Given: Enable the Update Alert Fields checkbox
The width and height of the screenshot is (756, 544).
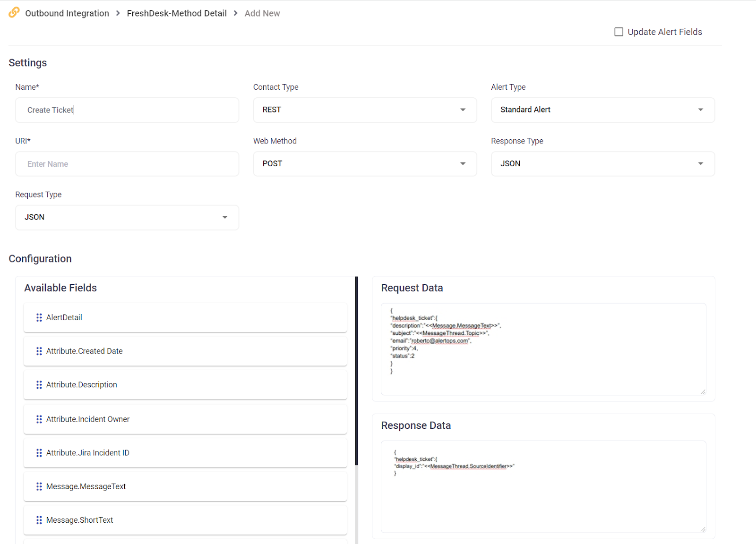Looking at the screenshot, I should 619,32.
